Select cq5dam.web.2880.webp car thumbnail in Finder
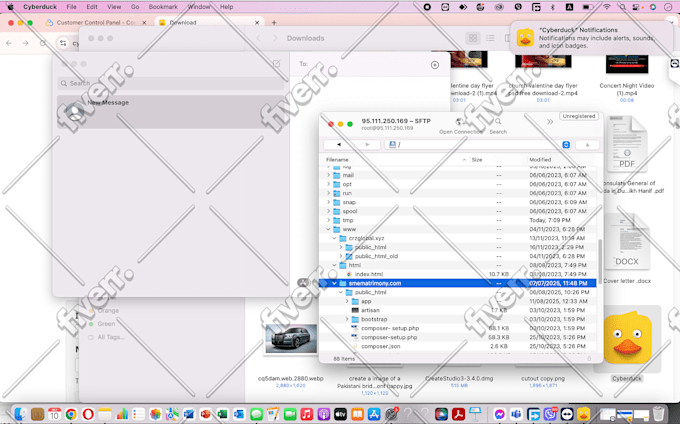This screenshot has width=680, height=424. pos(291,338)
